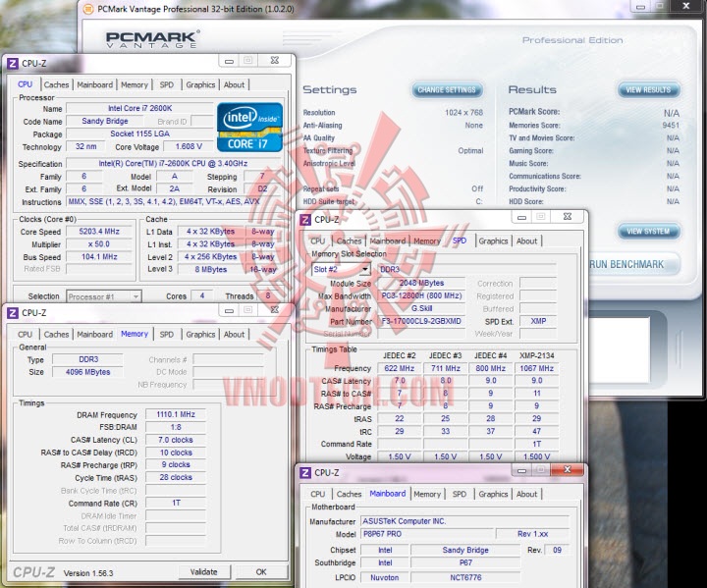Click the Core Voltage value '1.608 V'

tap(189, 146)
